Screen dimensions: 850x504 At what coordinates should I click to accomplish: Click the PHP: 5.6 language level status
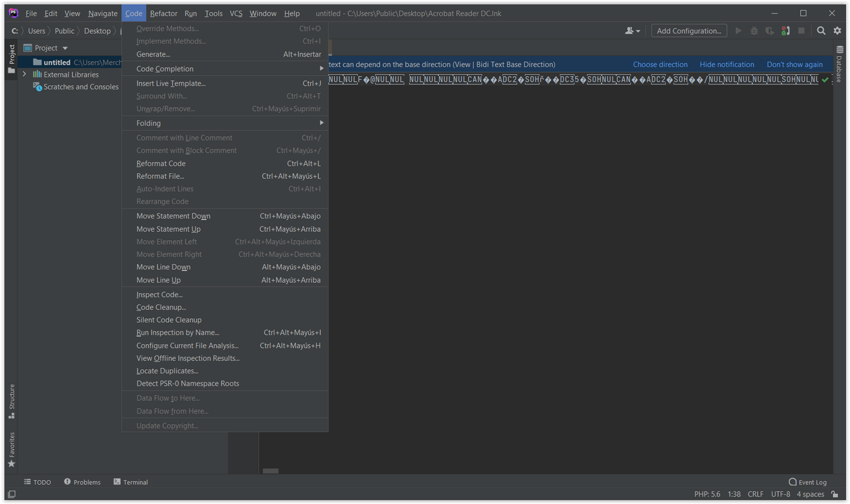tap(707, 495)
